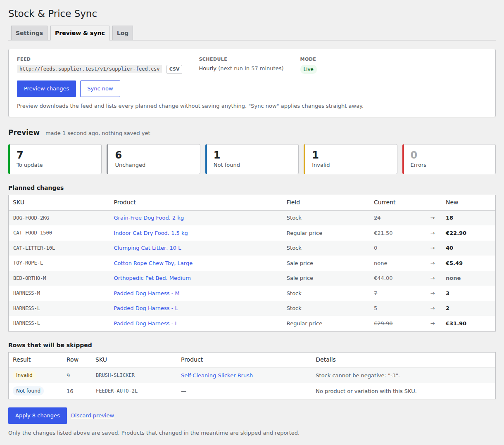Click the Result header in skipped rows
The height and width of the screenshot is (445, 504).
point(22,360)
